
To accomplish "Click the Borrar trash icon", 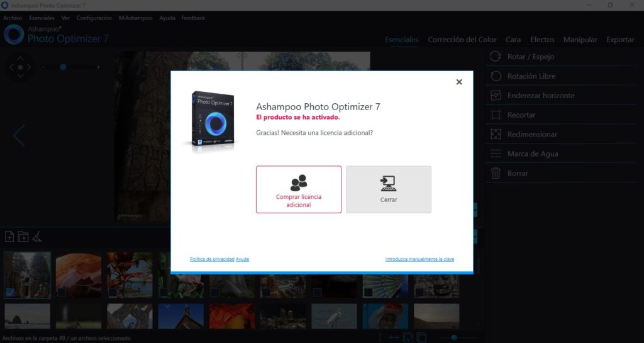I will click(x=496, y=173).
